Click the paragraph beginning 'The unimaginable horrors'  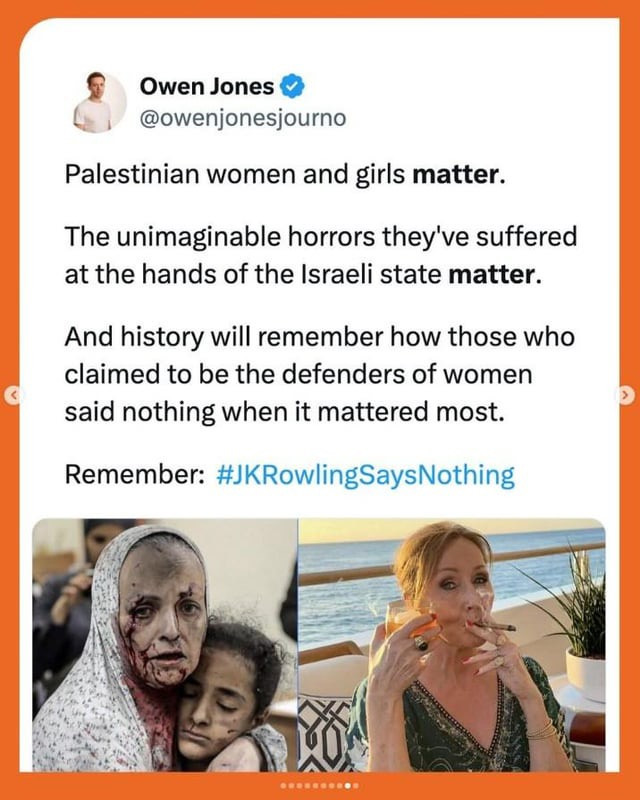321,255
